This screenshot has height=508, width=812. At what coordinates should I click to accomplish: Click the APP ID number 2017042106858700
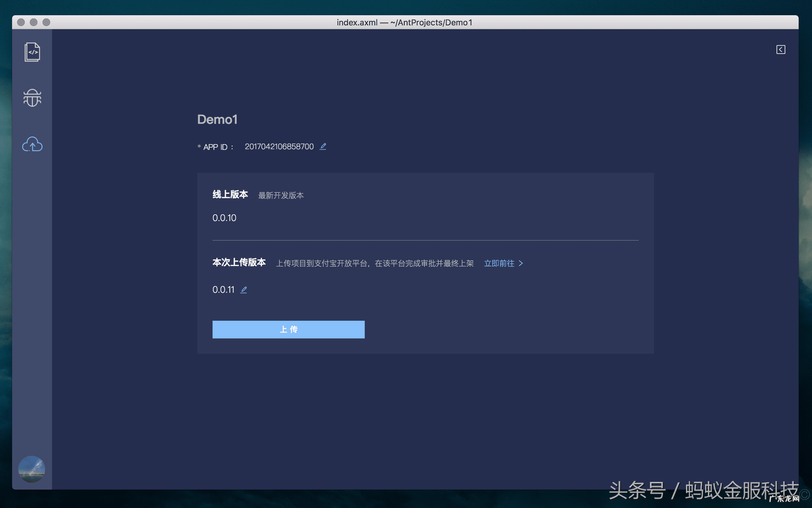(x=279, y=147)
